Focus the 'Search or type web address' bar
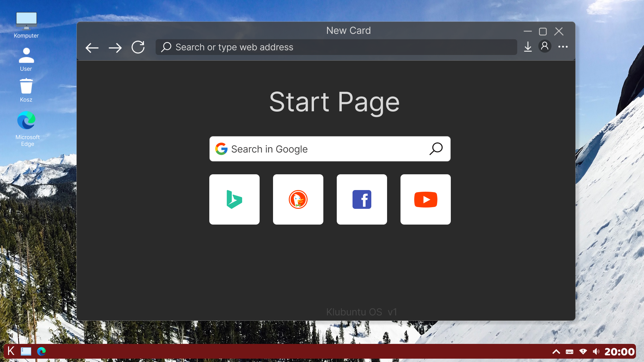Image resolution: width=644 pixels, height=362 pixels. pyautogui.click(x=336, y=47)
